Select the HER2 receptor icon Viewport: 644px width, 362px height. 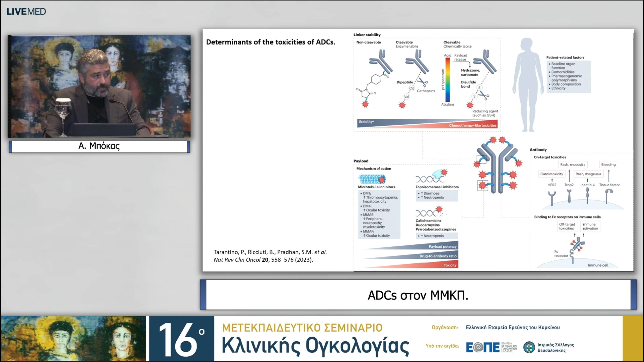pos(551,197)
